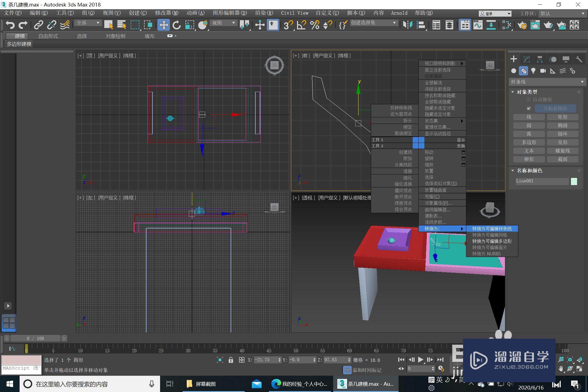Screen dimensions: 588x392
Task: Switch to the Motion panel icon
Action: [x=553, y=59]
